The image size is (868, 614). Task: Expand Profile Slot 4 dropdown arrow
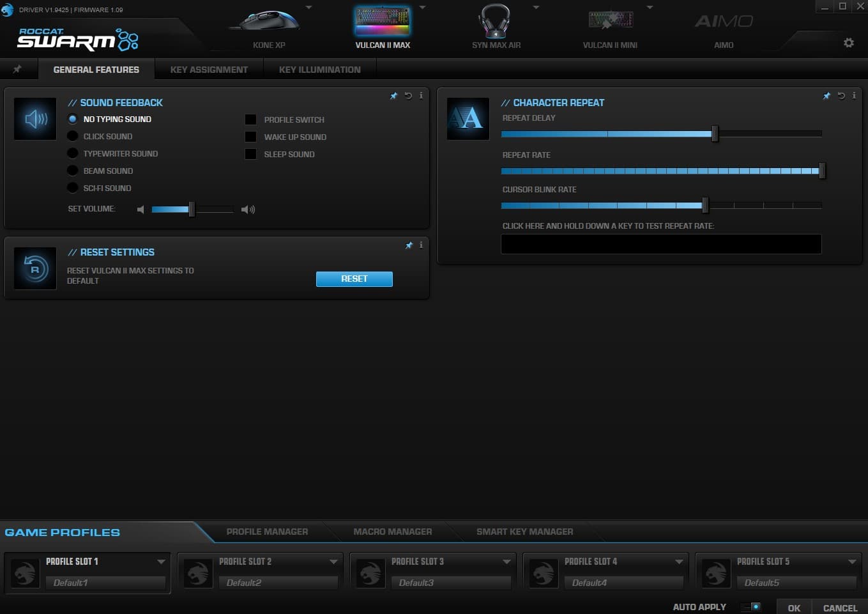point(679,562)
